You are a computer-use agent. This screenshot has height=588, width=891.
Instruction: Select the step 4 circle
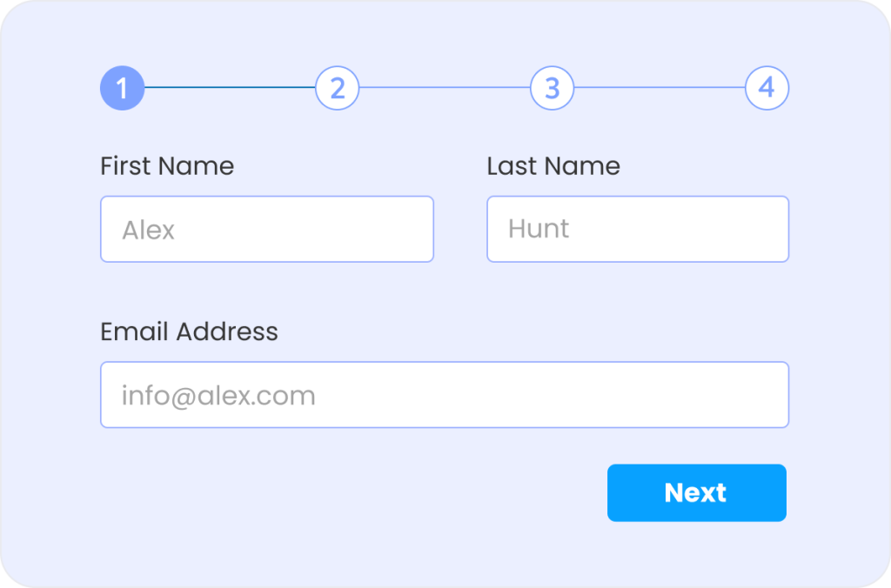pos(767,88)
